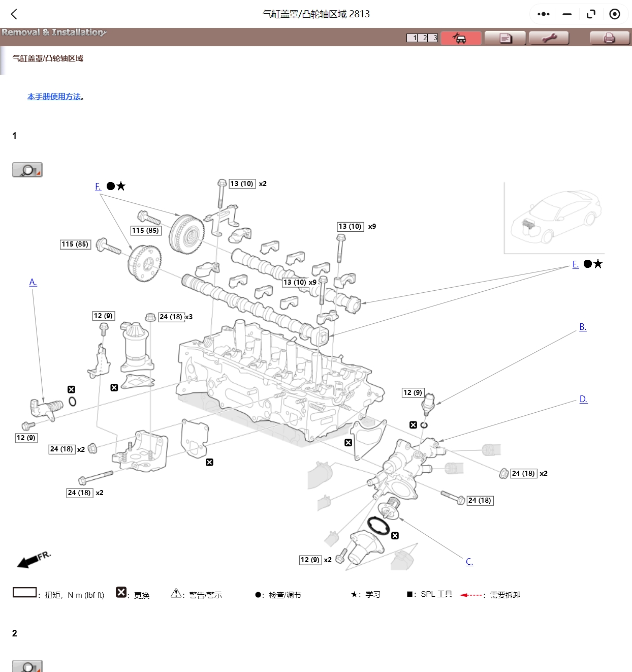Image resolution: width=632 pixels, height=672 pixels.
Task: Click the wrench tool toolbar button
Action: [549, 38]
